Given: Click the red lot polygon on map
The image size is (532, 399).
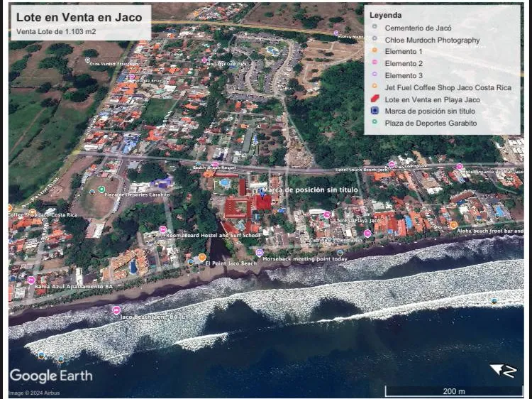Looking at the screenshot, I should tap(263, 202).
